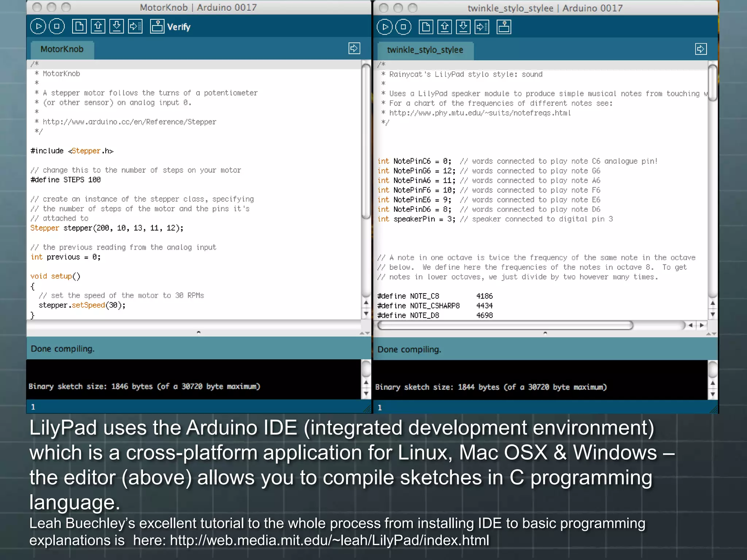Click 'void setup()' line in MotorKnob editor
Screen dimensions: 747x560
click(x=55, y=276)
